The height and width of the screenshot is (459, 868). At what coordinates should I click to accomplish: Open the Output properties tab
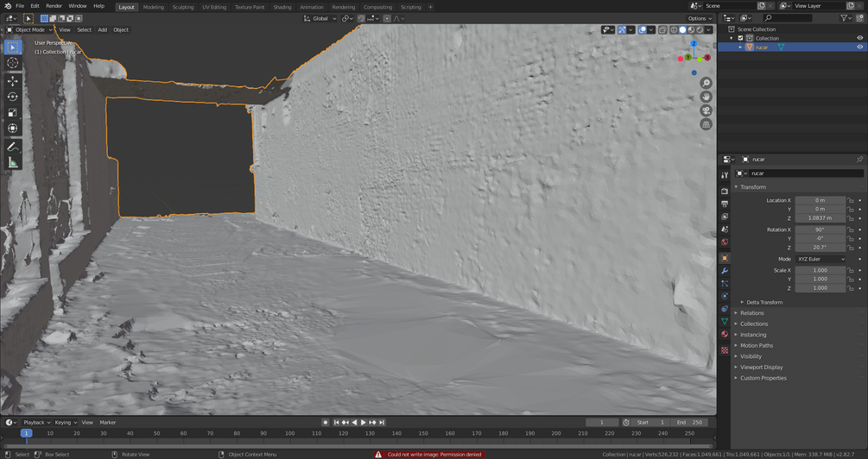(x=725, y=204)
